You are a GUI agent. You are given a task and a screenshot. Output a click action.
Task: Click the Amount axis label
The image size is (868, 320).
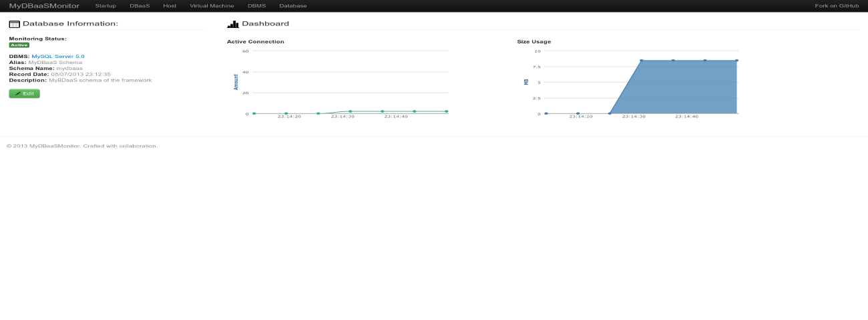coord(236,82)
